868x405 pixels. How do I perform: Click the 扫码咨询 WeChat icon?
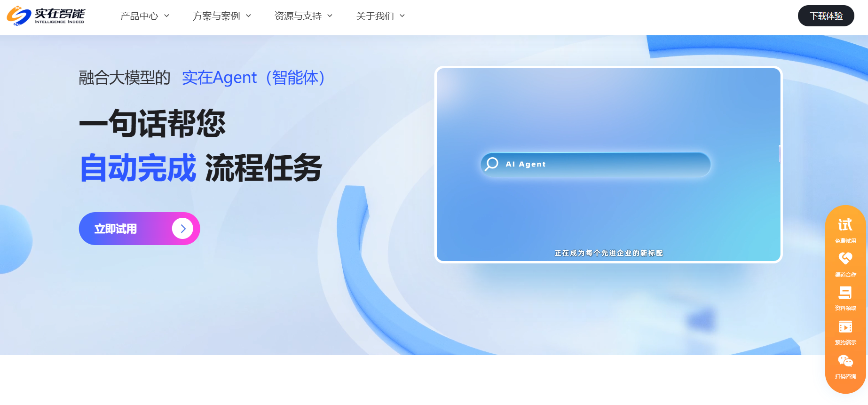click(x=845, y=361)
